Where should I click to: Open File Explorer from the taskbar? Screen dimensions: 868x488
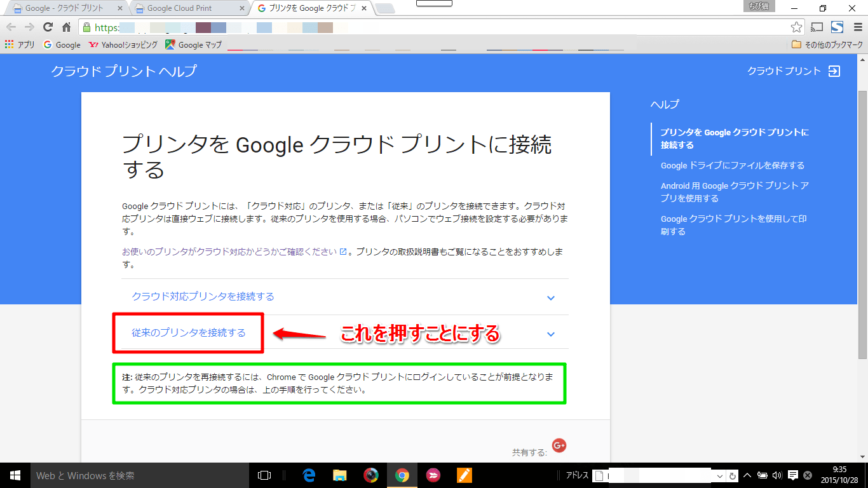pos(340,475)
